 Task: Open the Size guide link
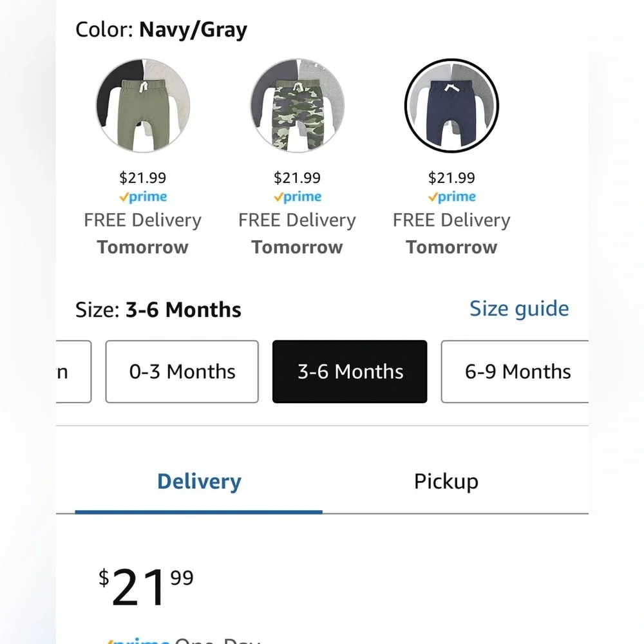(x=519, y=308)
